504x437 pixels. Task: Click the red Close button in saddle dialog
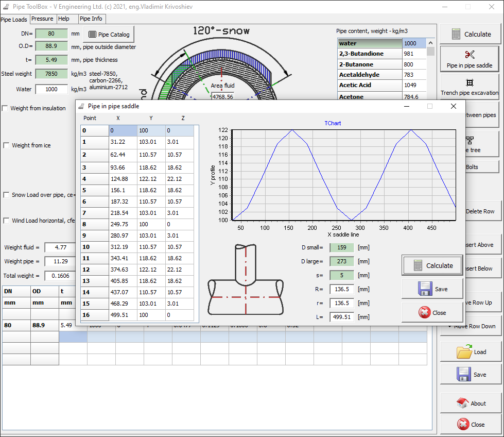tap(432, 313)
